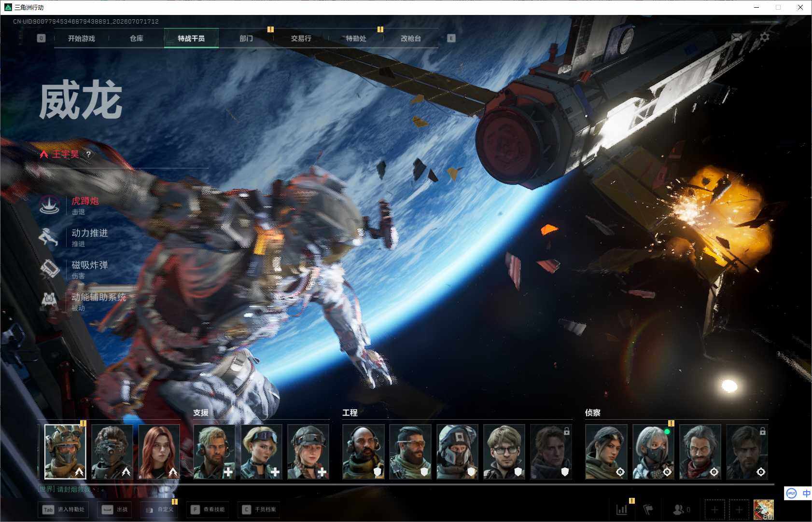Go to the 交易行 tab
Image resolution: width=812 pixels, height=522 pixels.
(x=301, y=39)
